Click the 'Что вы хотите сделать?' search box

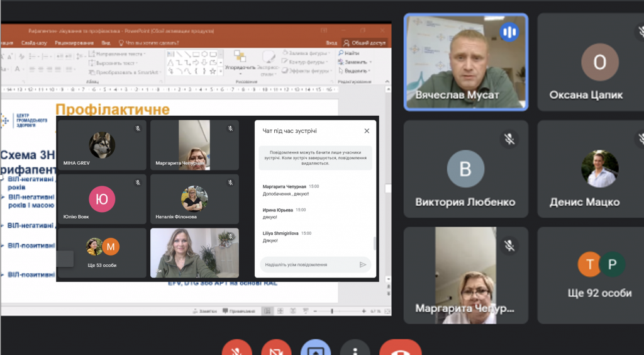pos(148,43)
